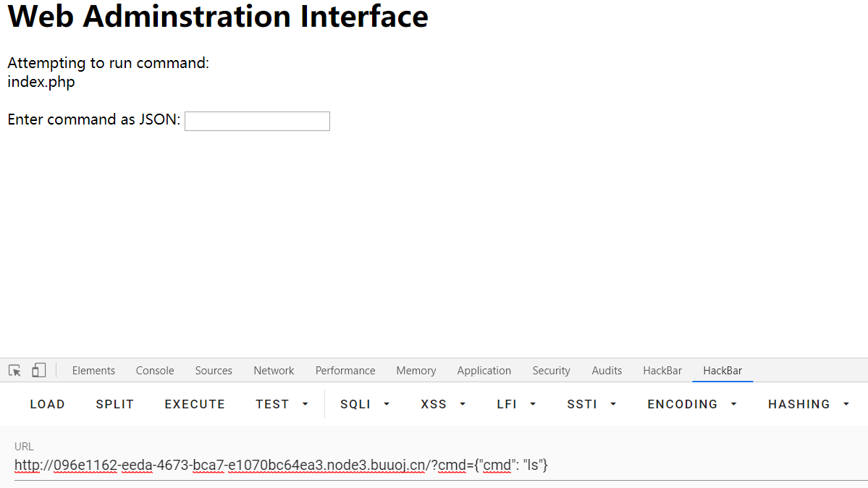
Task: Open the Application tab
Action: click(484, 371)
